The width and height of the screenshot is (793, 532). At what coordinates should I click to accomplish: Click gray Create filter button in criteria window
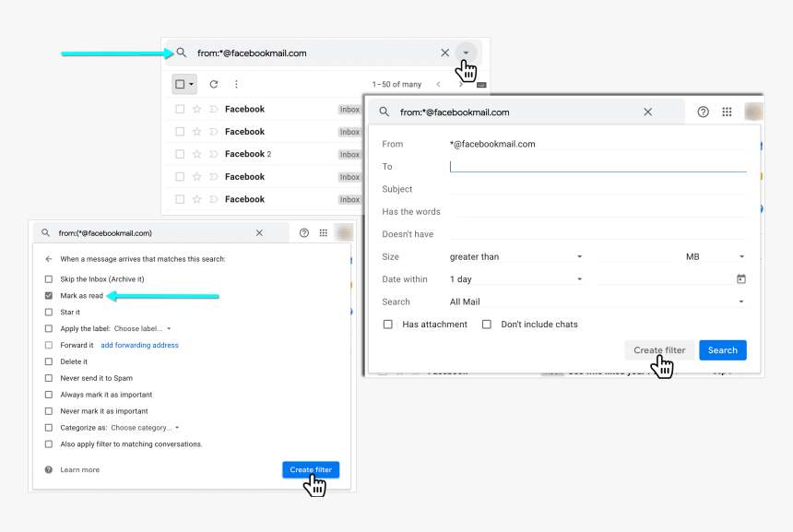659,350
